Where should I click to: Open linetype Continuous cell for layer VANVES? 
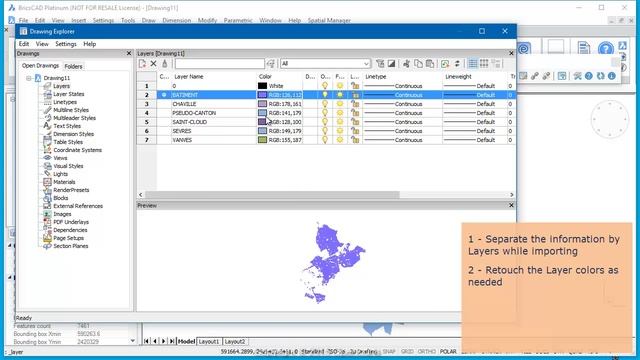click(402, 140)
